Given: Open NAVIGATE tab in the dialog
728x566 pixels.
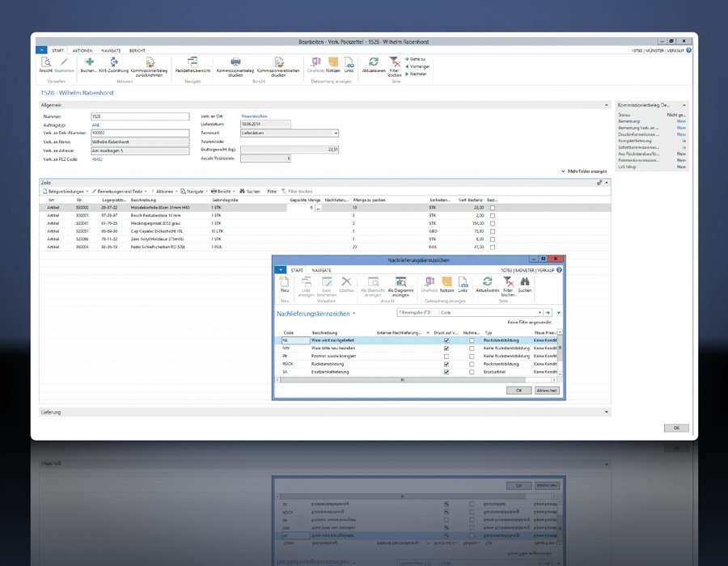Looking at the screenshot, I should click(322, 270).
